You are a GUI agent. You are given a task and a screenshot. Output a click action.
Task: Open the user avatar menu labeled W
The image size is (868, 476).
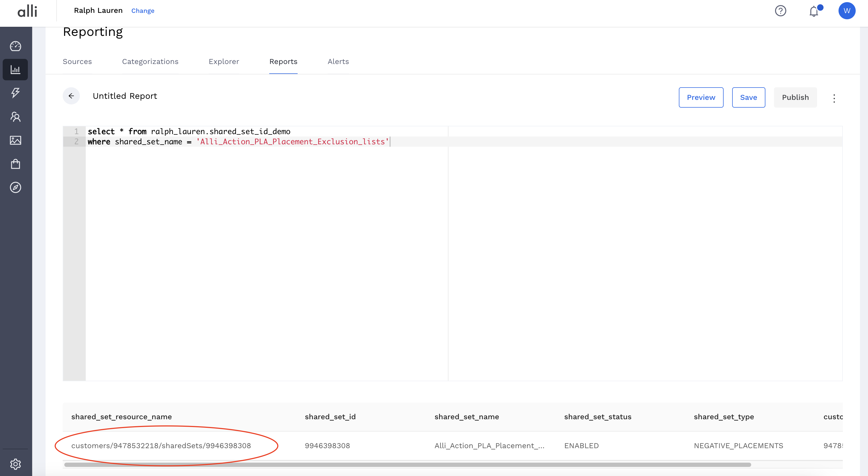(x=847, y=10)
